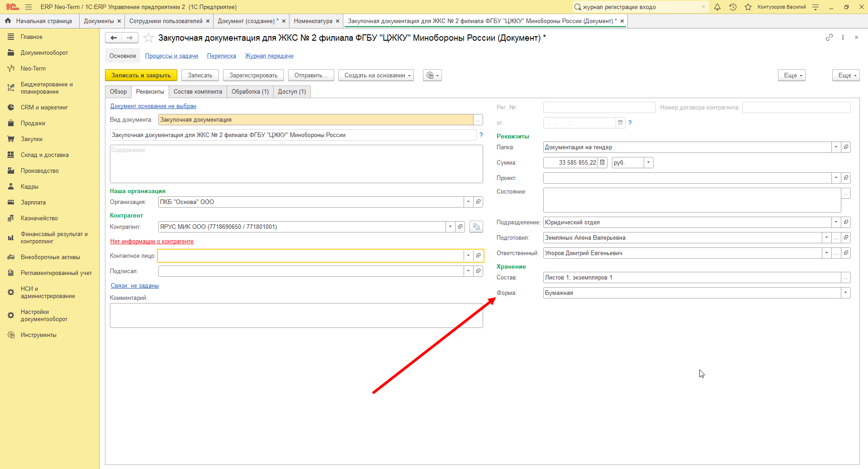The width and height of the screenshot is (868, 469).
Task: Open the Доступ (1) tab
Action: 292,91
